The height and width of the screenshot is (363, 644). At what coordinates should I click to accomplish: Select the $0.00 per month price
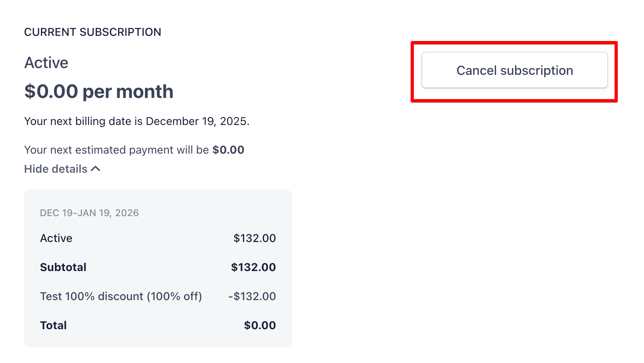point(99,92)
